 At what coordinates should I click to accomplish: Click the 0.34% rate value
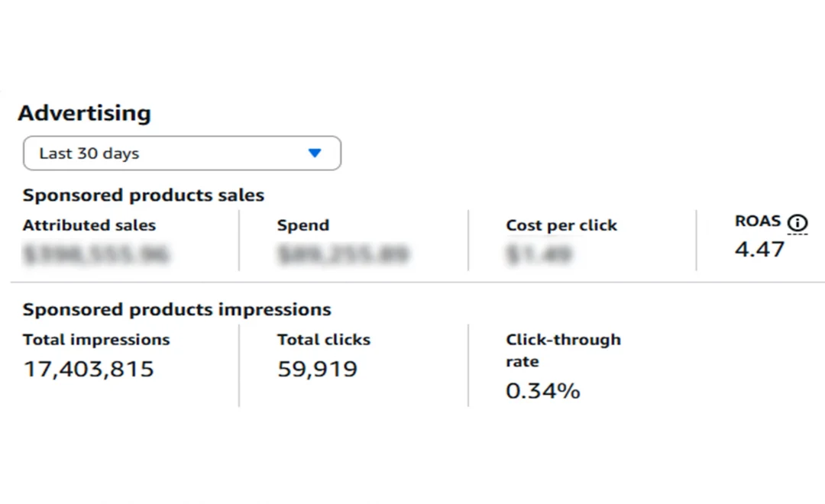coord(543,391)
